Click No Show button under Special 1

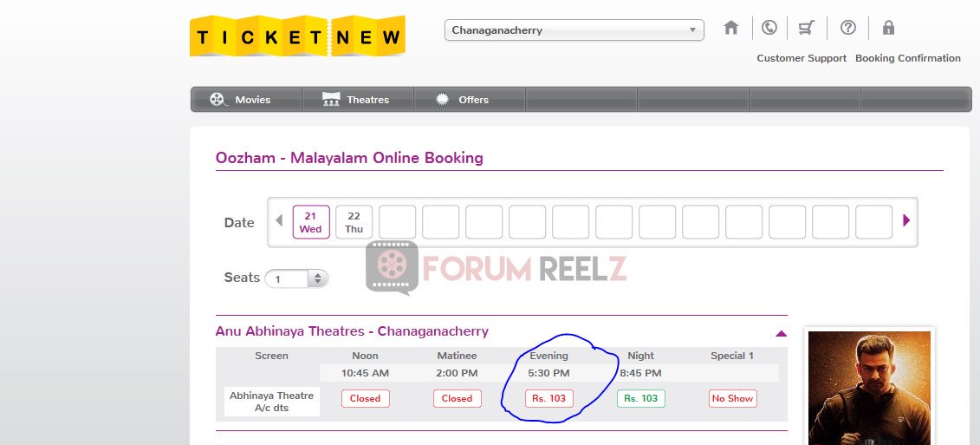tap(732, 399)
